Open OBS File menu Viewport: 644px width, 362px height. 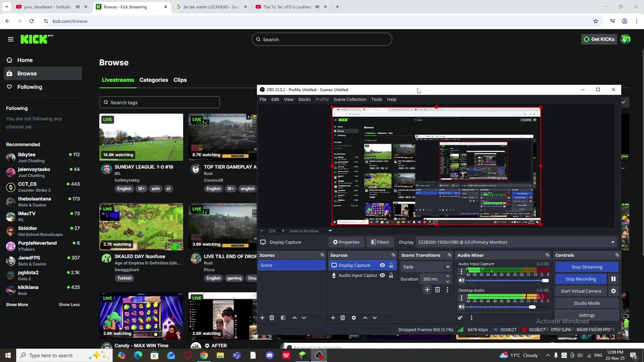tap(263, 100)
